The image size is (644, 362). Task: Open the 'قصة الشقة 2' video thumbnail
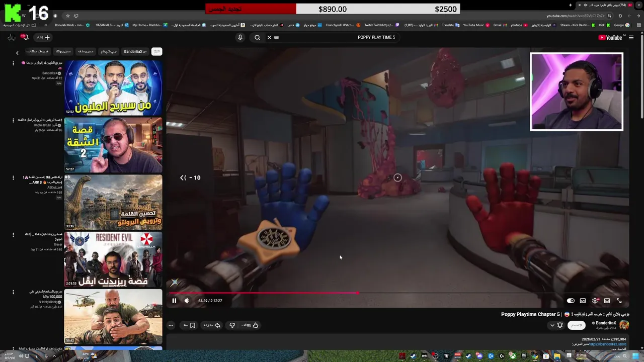113,145
